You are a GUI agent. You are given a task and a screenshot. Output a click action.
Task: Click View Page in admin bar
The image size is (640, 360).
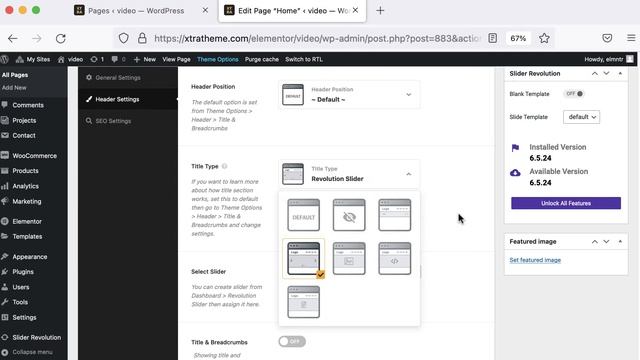pos(176,59)
